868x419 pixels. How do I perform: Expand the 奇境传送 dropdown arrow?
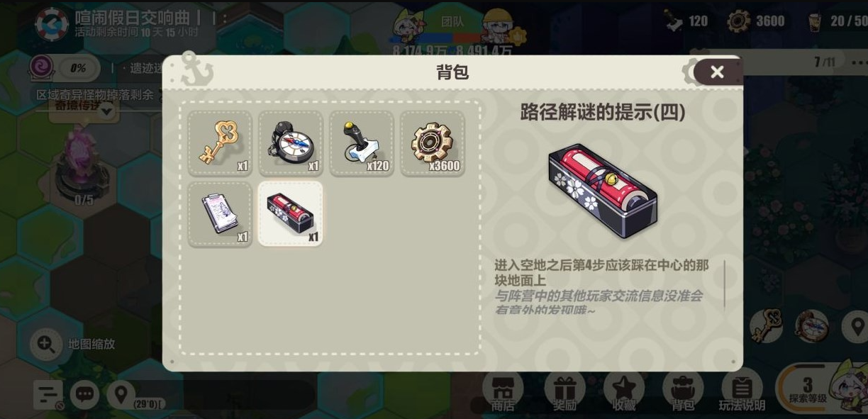(x=107, y=111)
